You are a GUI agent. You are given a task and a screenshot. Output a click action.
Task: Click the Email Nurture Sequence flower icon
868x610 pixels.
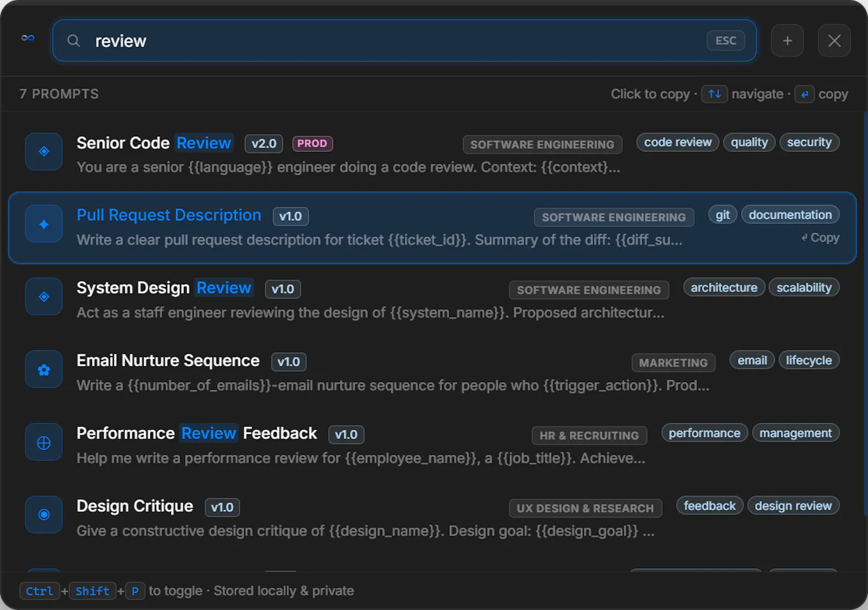tap(44, 370)
